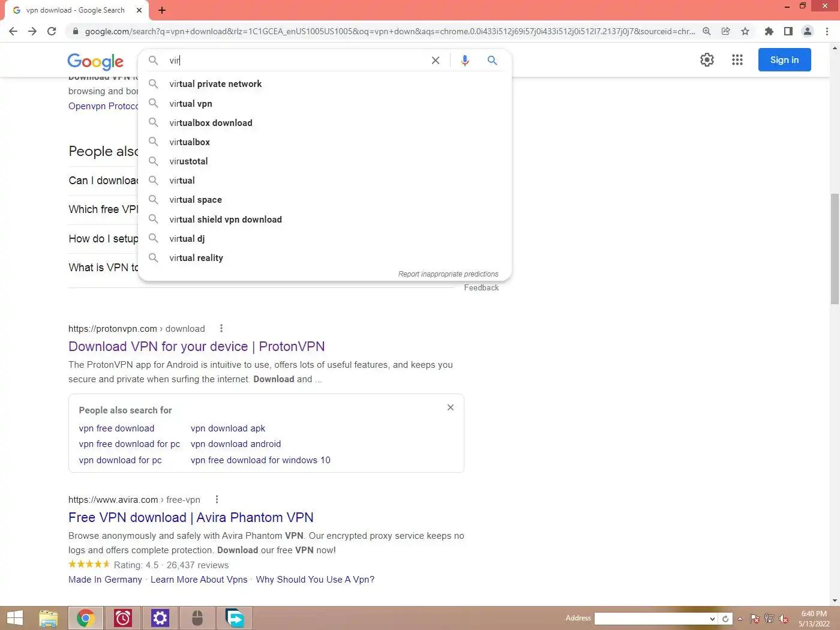Toggle Chrome side panel icon
Image resolution: width=840 pixels, height=630 pixels.
click(x=788, y=31)
